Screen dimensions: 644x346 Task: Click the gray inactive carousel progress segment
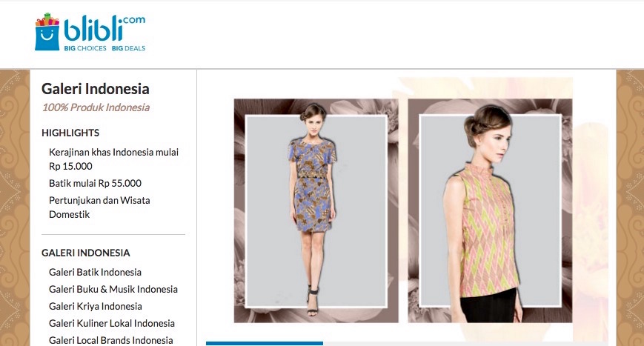[x=467, y=343]
